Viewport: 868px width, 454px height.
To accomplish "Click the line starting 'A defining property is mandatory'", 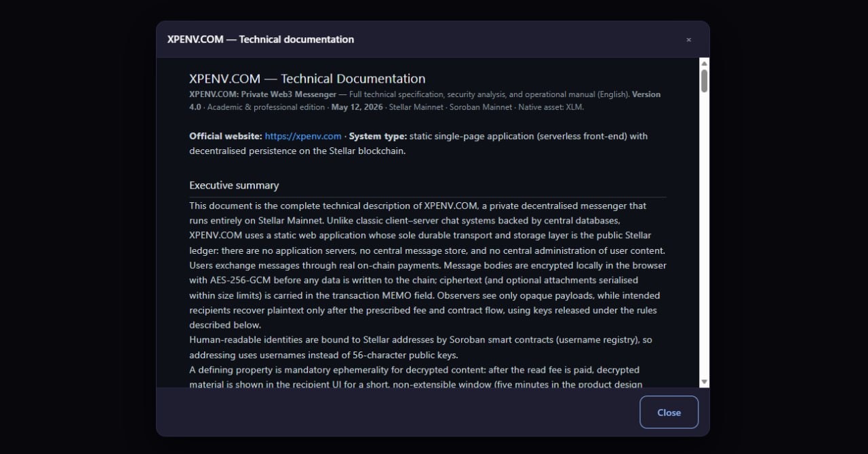I will 414,370.
